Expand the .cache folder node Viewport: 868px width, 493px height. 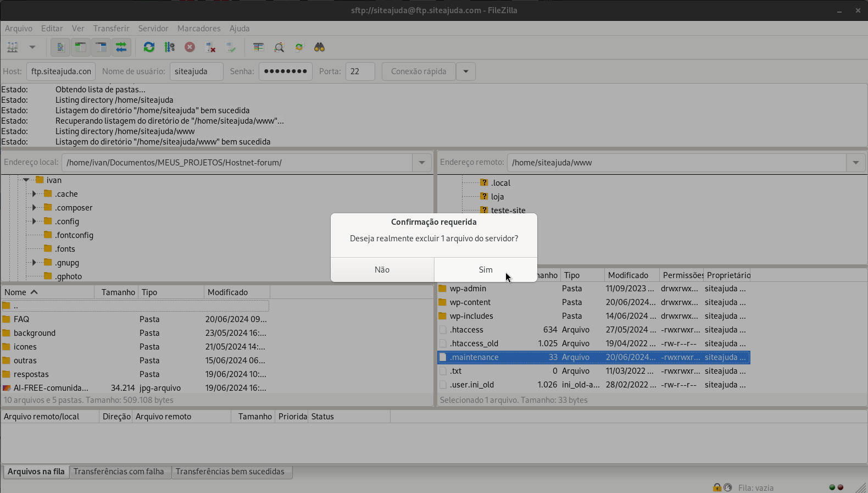click(34, 193)
